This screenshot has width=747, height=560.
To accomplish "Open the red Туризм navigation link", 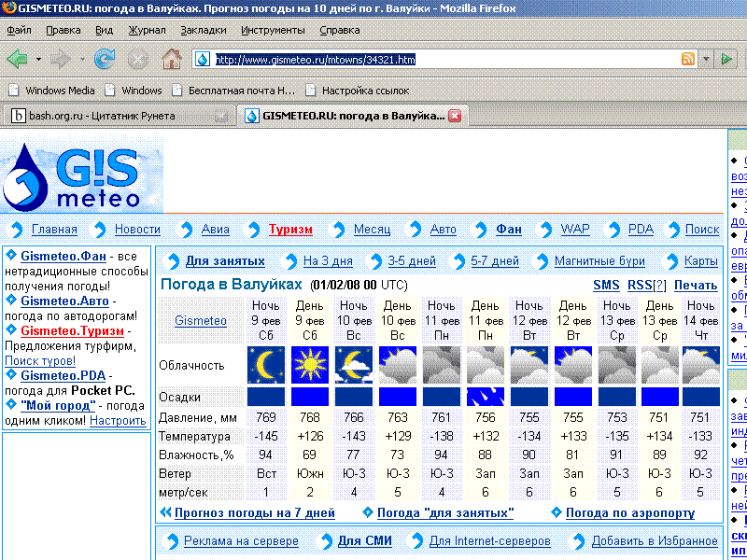I will 290,230.
